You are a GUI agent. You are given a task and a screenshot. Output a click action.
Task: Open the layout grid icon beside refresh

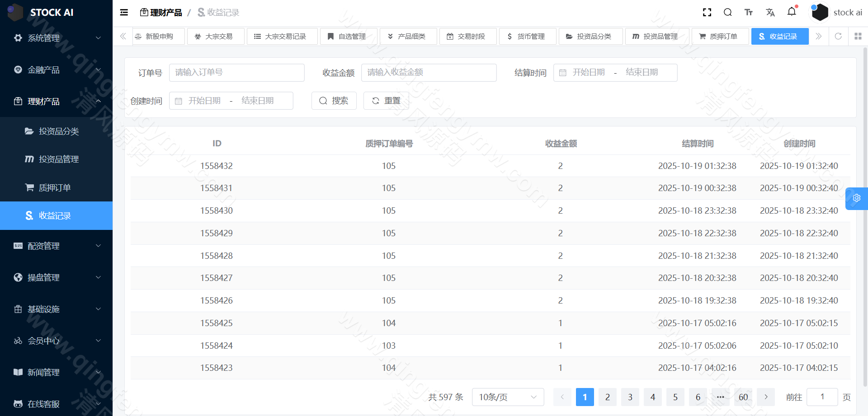coord(858,36)
